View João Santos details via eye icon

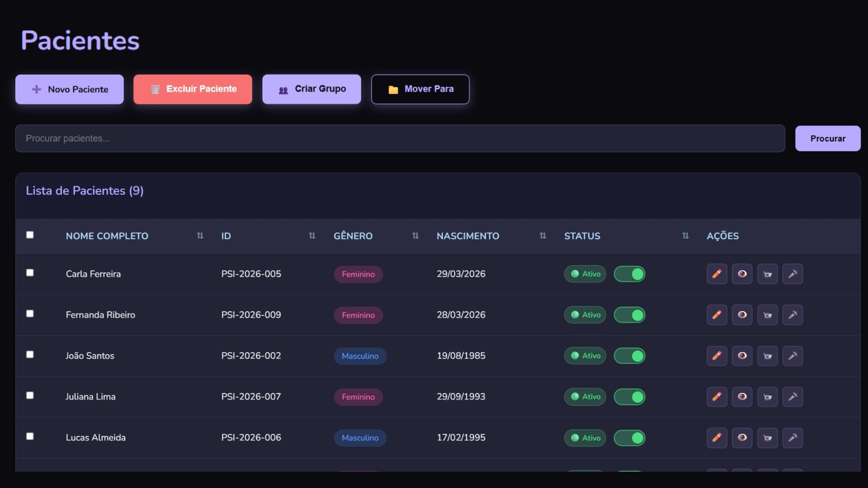point(742,356)
